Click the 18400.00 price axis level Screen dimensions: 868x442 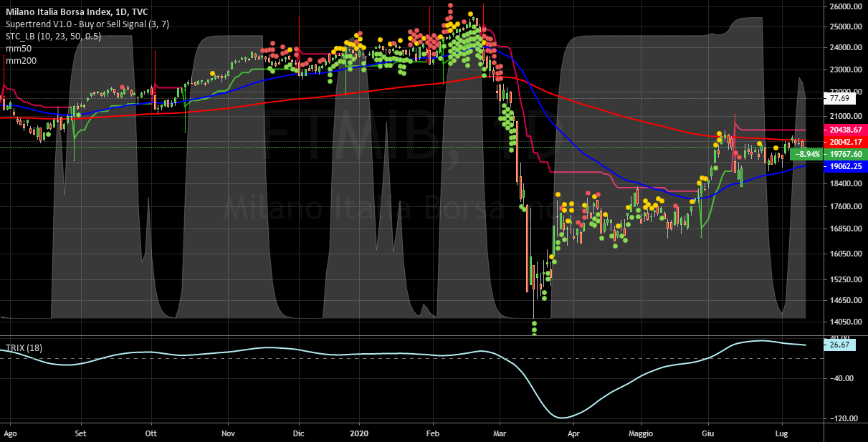pos(844,183)
